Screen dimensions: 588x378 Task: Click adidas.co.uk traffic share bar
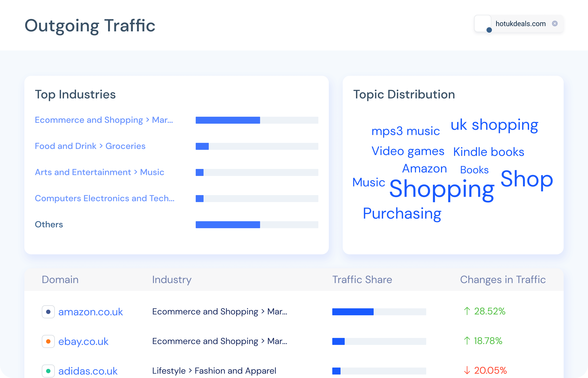coord(379,371)
